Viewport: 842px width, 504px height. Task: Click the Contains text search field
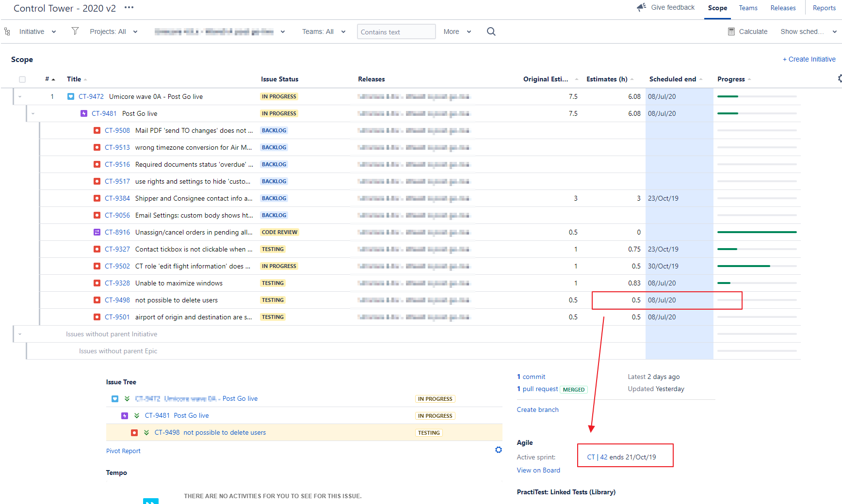[396, 31]
